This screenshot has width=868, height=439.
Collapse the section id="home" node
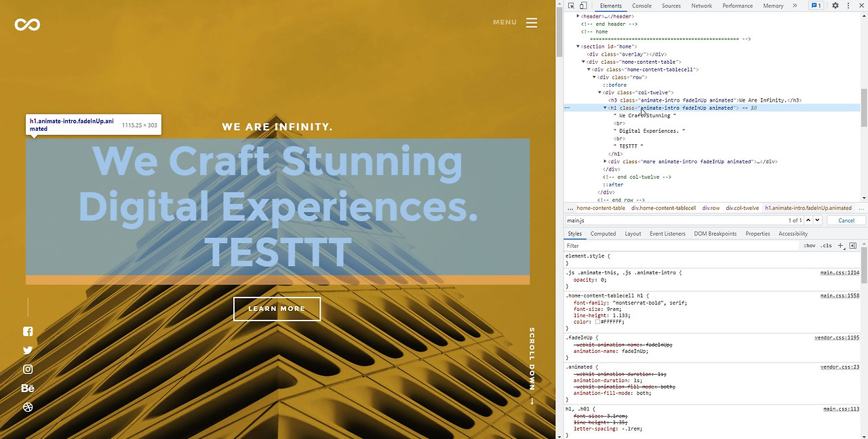click(x=578, y=47)
